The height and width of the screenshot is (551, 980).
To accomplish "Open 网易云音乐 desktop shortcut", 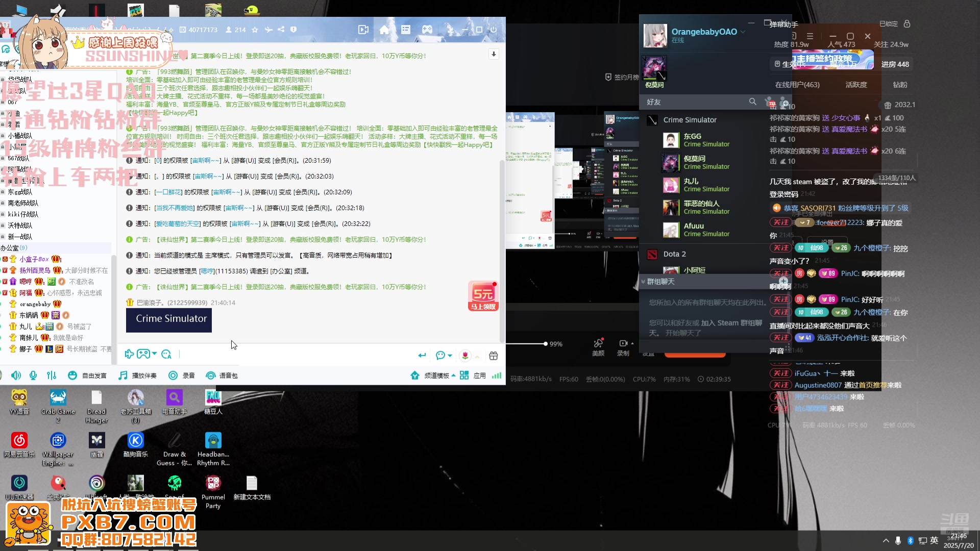I will 19,445.
